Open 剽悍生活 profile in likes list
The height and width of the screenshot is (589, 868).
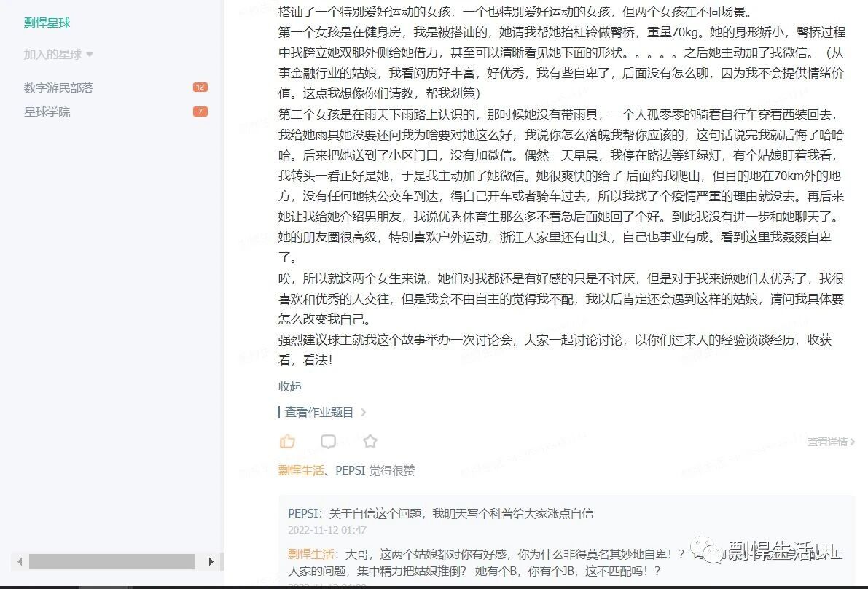point(300,470)
